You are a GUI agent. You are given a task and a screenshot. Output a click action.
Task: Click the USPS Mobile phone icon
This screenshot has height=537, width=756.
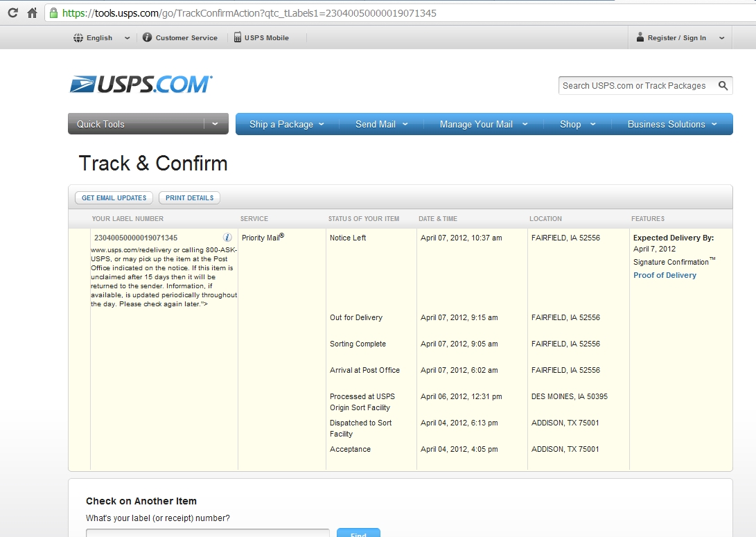[x=237, y=37]
